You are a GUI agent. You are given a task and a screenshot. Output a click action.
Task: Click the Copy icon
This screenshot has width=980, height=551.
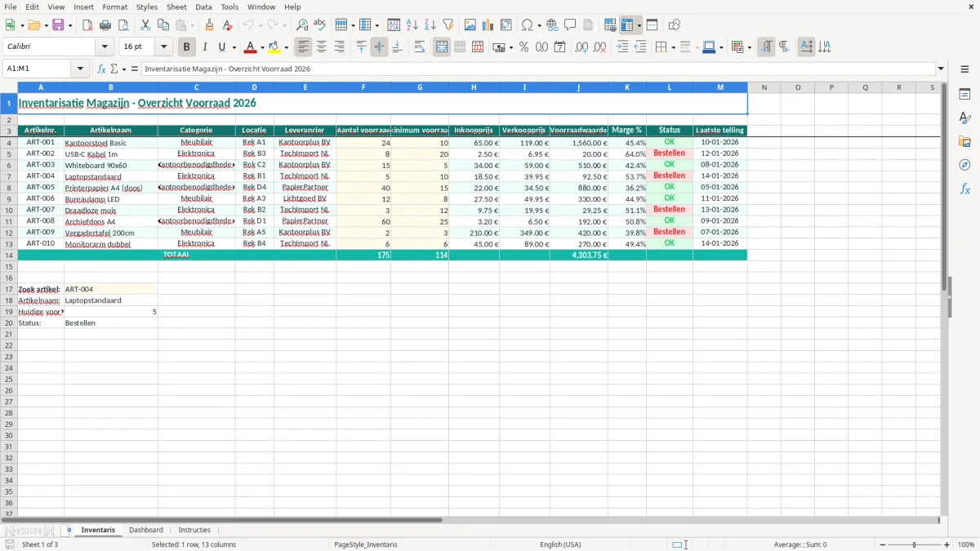pos(163,25)
